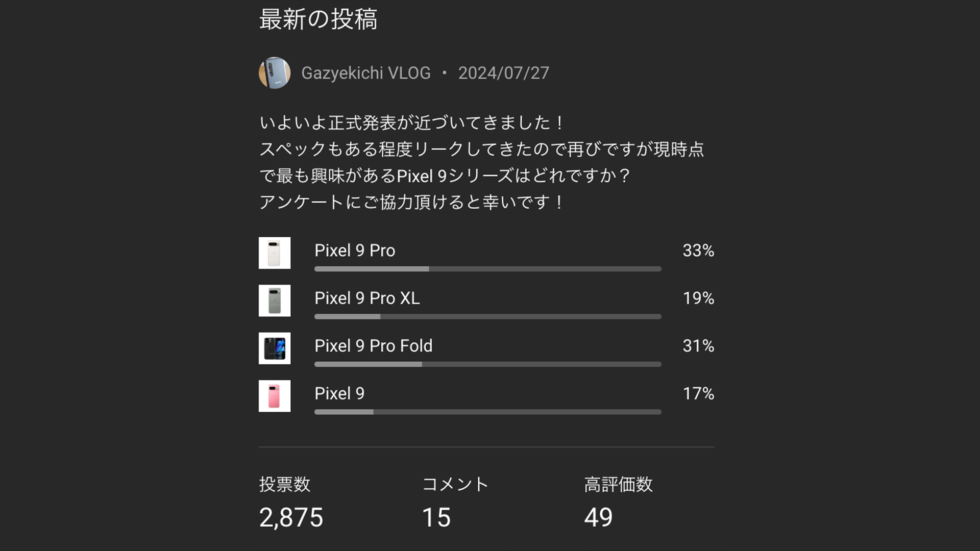
Task: Select the Pixel 9 Pro XL poll option
Action: pos(367,298)
